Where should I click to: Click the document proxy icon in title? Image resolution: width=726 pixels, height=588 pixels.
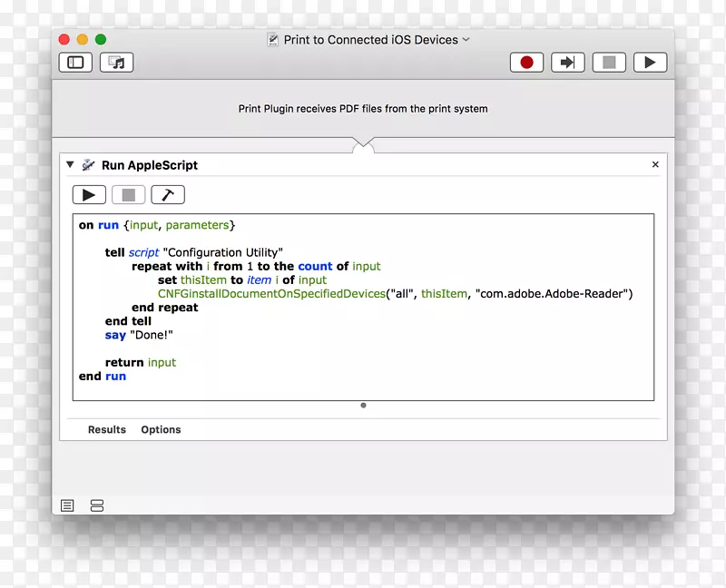pyautogui.click(x=273, y=40)
